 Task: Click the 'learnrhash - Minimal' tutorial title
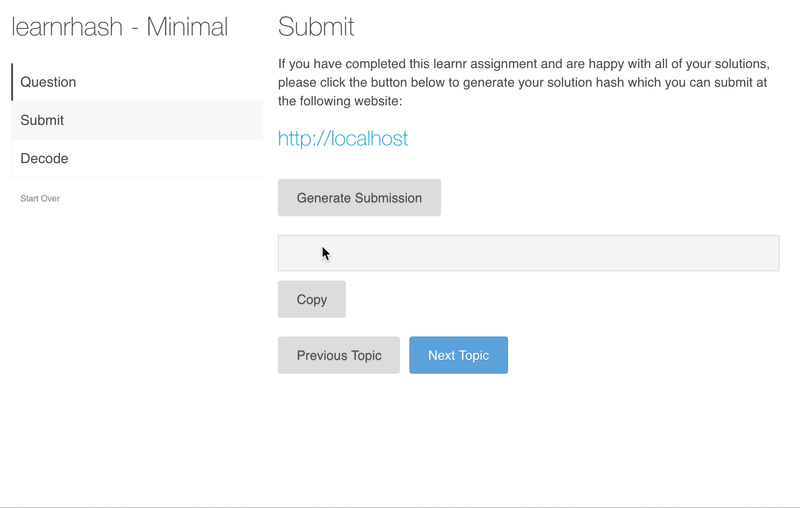pyautogui.click(x=119, y=27)
